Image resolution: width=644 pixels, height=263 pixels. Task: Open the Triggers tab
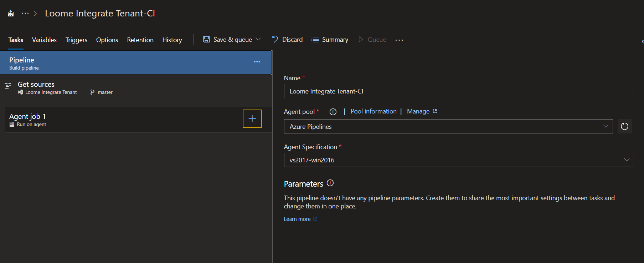(x=76, y=40)
